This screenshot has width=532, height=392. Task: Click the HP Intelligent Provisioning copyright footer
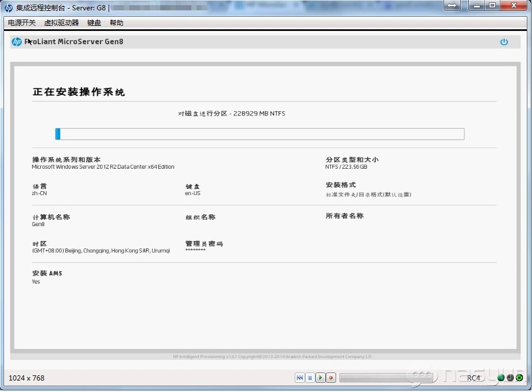pos(272,356)
